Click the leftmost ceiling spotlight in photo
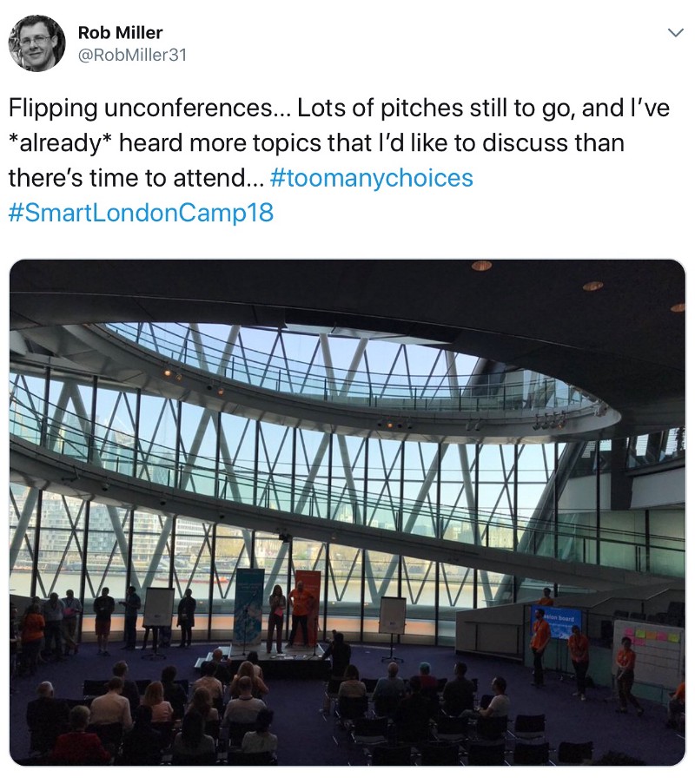The width and height of the screenshot is (695, 784). click(x=481, y=266)
